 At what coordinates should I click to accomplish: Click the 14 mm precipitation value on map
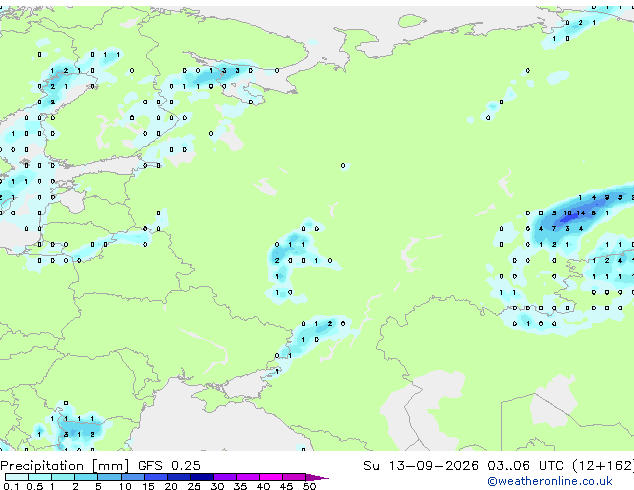pos(581,213)
